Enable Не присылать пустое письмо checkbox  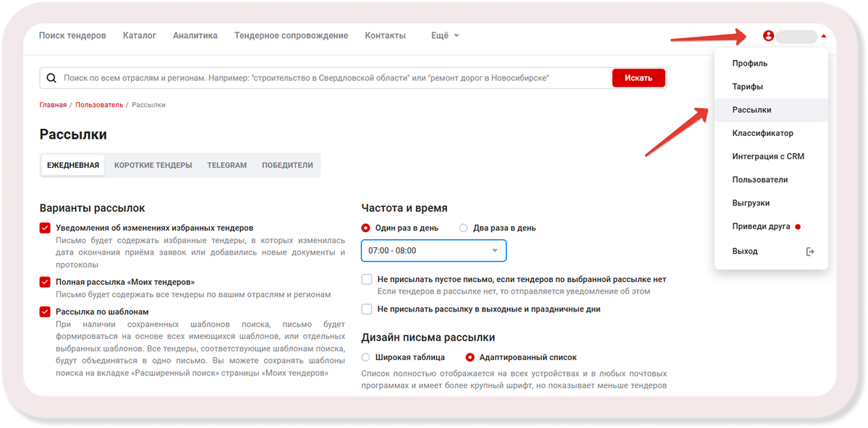(367, 279)
